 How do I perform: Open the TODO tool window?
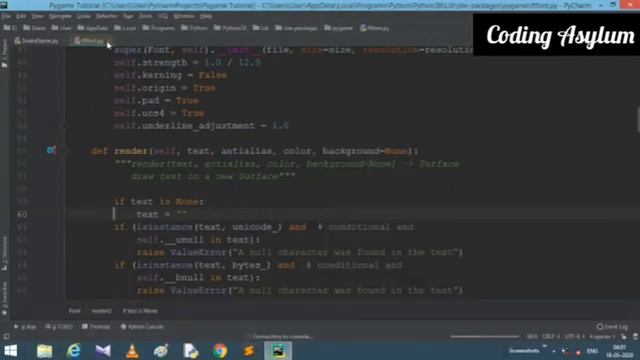point(60,327)
